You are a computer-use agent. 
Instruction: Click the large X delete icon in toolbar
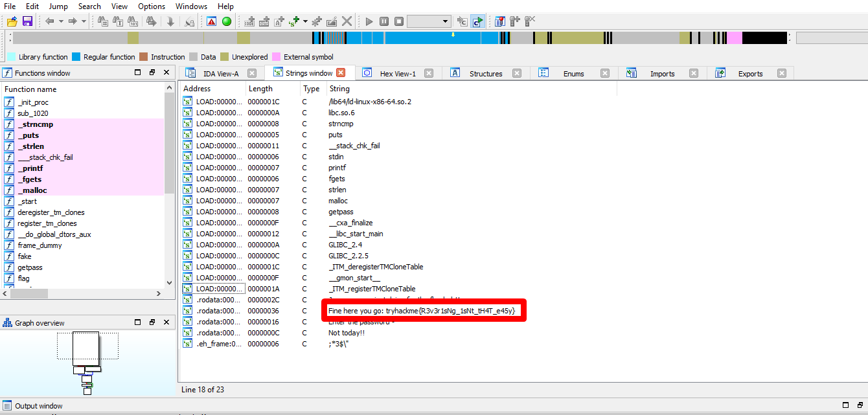pyautogui.click(x=347, y=21)
